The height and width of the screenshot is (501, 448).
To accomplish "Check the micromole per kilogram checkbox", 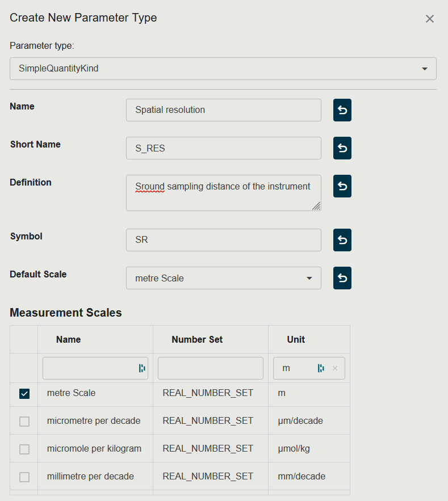I will click(x=24, y=449).
